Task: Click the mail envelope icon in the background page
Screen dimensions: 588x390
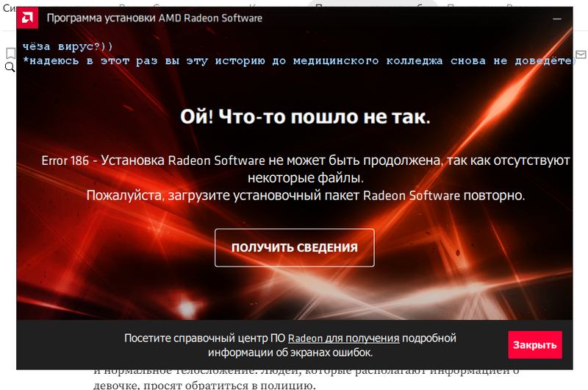Action: (581, 54)
